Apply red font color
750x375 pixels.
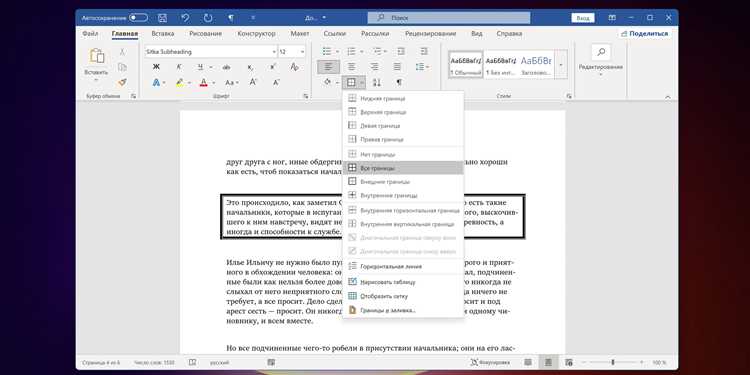(203, 82)
